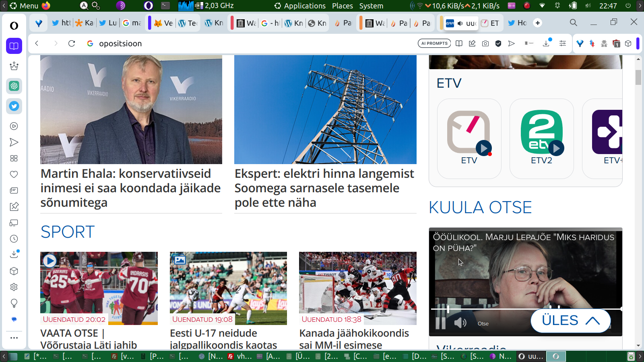
Task: Open the Twitter sidebar panel
Action: 14,106
